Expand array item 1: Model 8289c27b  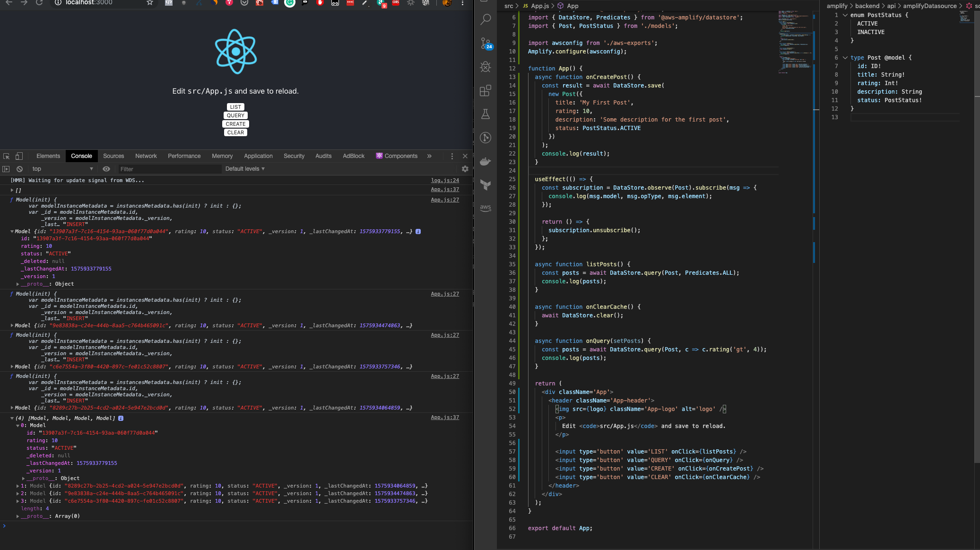click(18, 486)
